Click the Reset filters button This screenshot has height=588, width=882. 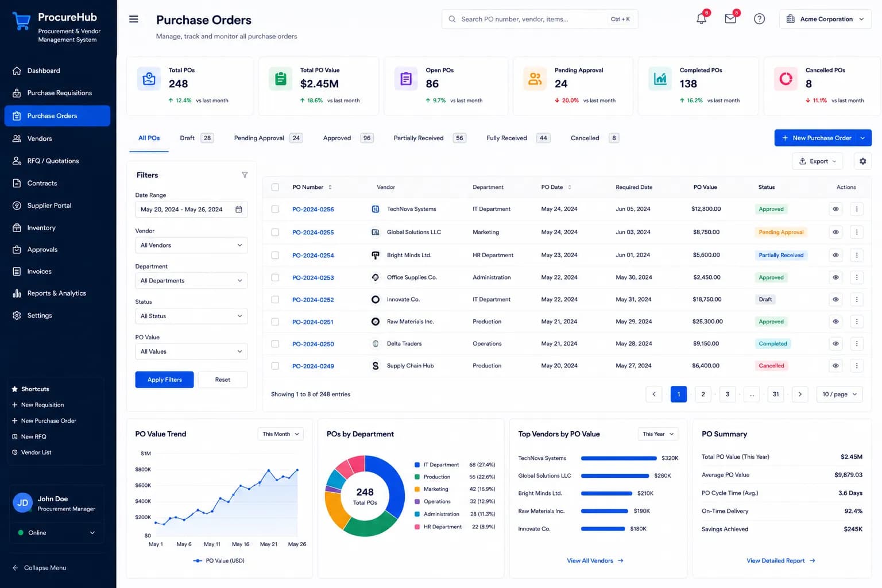223,380
